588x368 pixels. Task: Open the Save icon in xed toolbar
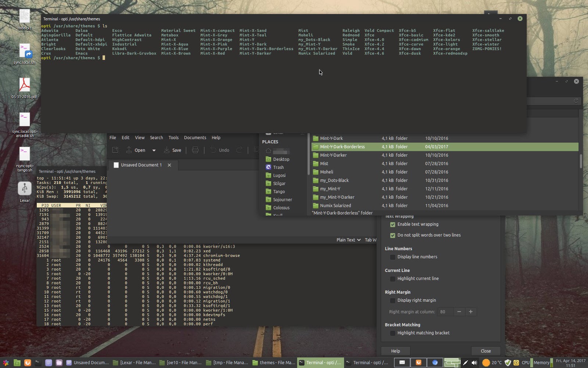[173, 150]
